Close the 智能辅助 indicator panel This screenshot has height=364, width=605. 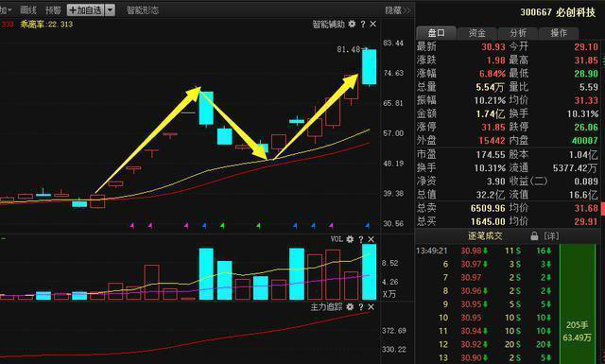tap(373, 24)
